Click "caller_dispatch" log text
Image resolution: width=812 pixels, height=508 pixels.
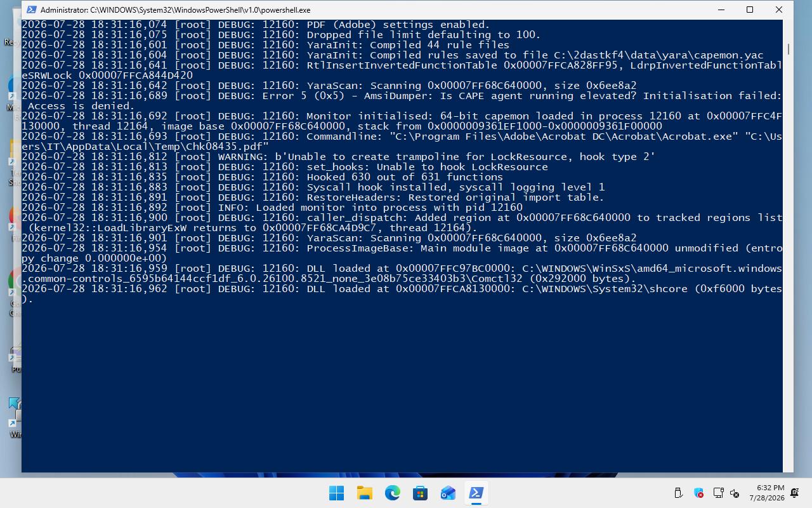pyautogui.click(x=354, y=218)
